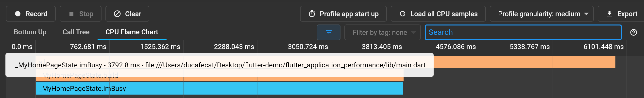This screenshot has height=98, width=644.
Task: Open the flame chart help question-mark icon
Action: pos(633,32)
